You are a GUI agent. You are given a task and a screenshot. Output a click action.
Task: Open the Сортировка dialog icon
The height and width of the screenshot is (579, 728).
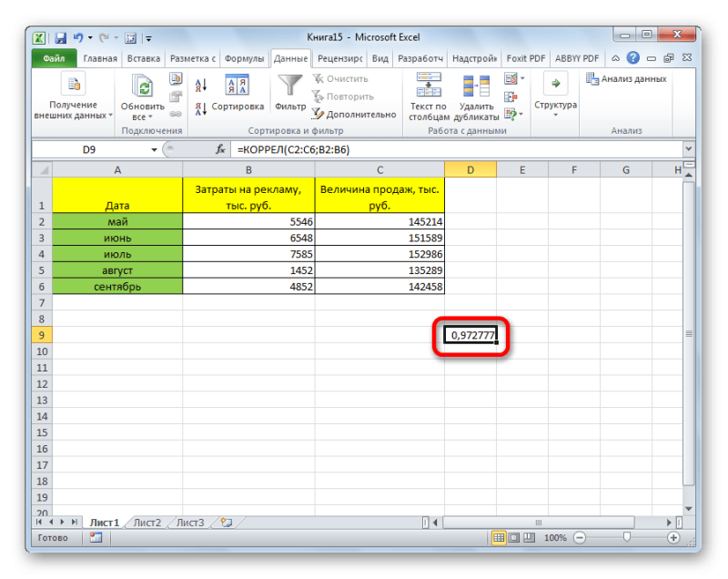click(237, 85)
